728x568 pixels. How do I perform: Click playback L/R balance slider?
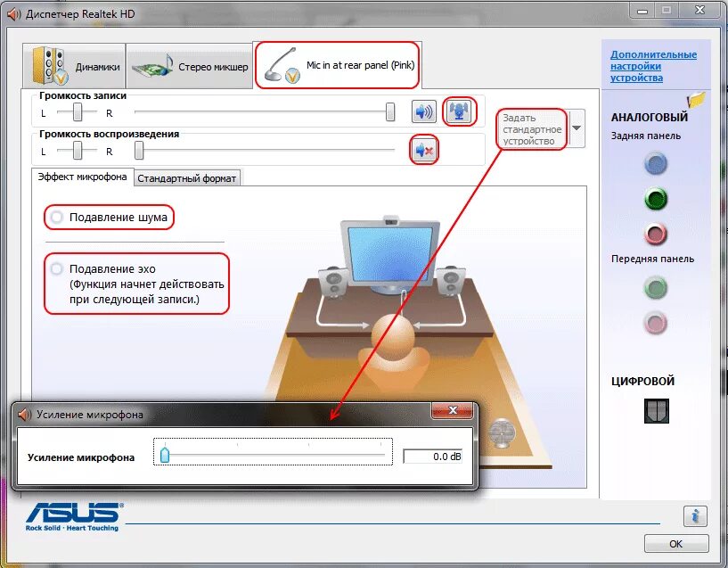coord(77,151)
